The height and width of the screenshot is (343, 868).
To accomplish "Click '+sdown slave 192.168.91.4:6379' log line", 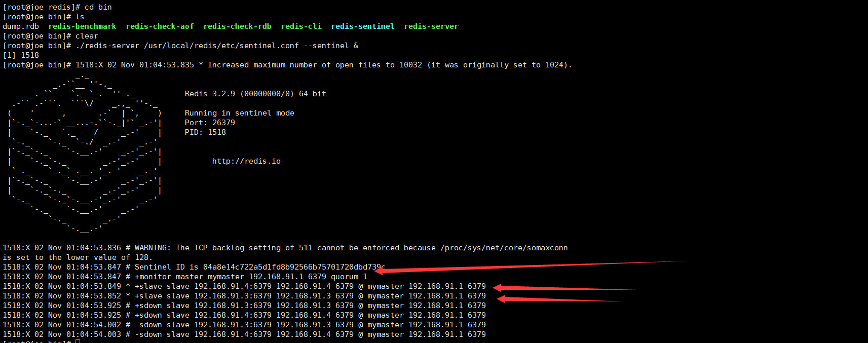I will (x=244, y=315).
